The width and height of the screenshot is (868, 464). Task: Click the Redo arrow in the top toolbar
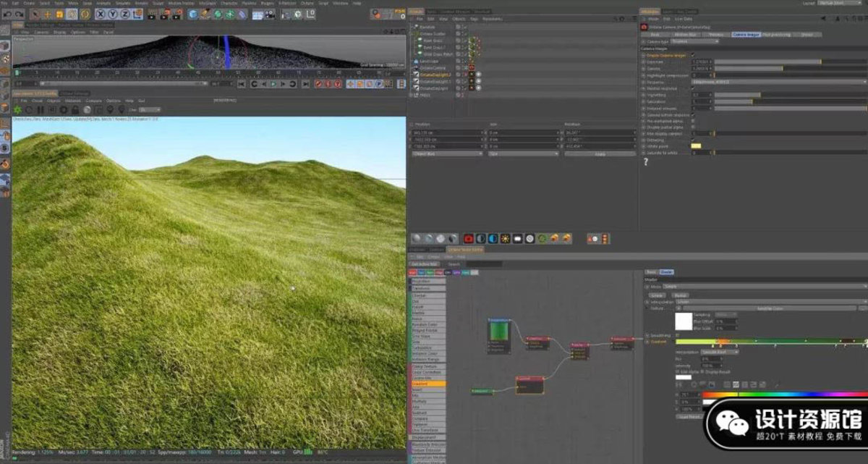pyautogui.click(x=18, y=14)
